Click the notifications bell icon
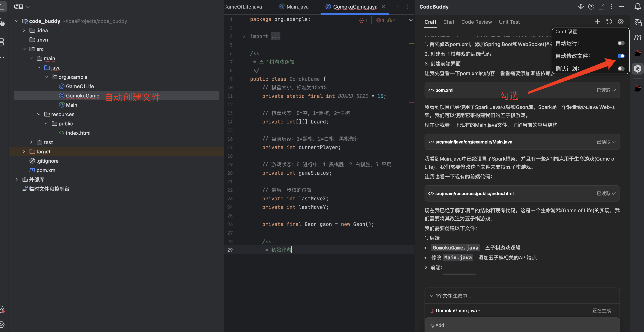644x332 pixels. (x=638, y=7)
